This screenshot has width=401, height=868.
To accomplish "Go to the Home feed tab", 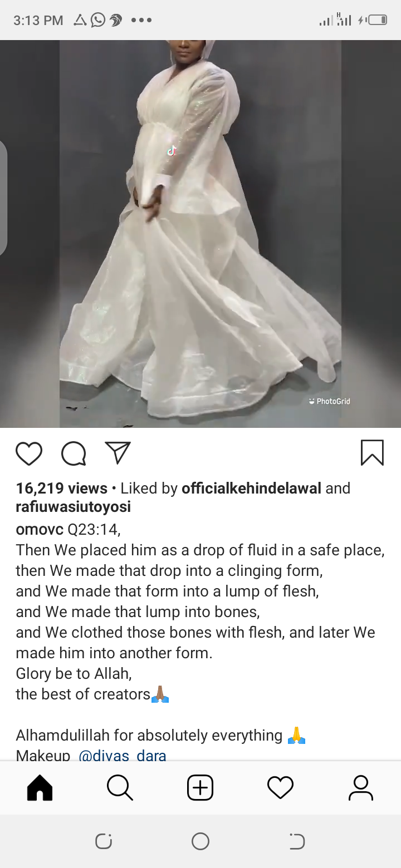I will tap(40, 788).
